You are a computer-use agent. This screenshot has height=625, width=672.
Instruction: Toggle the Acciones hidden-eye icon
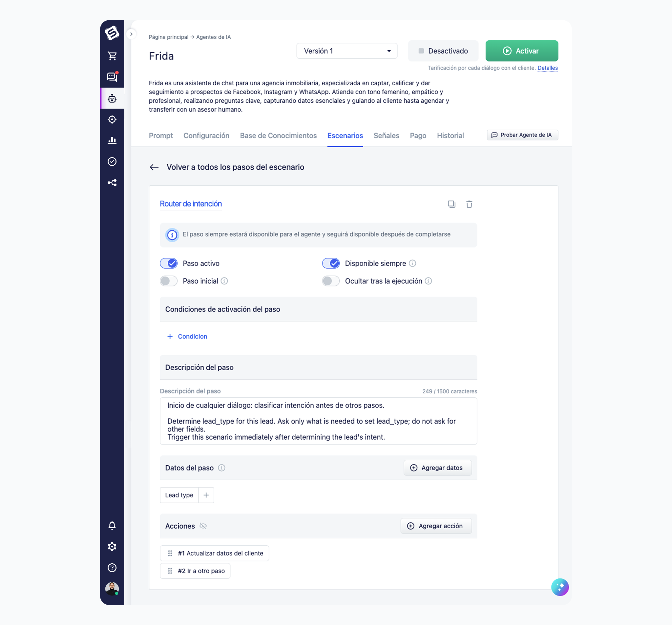[x=203, y=526]
